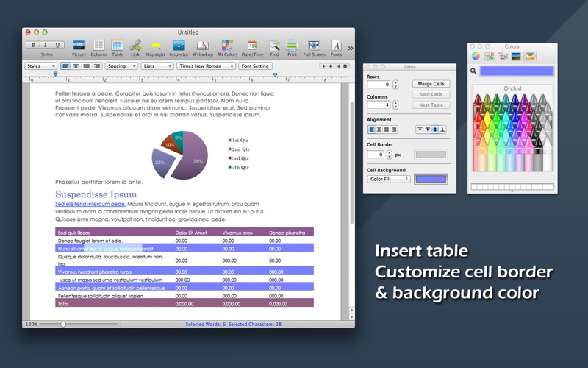Open the gray Cell Border color well
The image size is (588, 368).
point(431,155)
